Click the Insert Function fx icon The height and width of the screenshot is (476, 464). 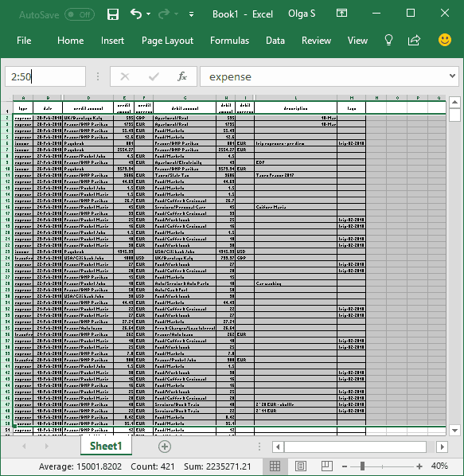coord(182,76)
